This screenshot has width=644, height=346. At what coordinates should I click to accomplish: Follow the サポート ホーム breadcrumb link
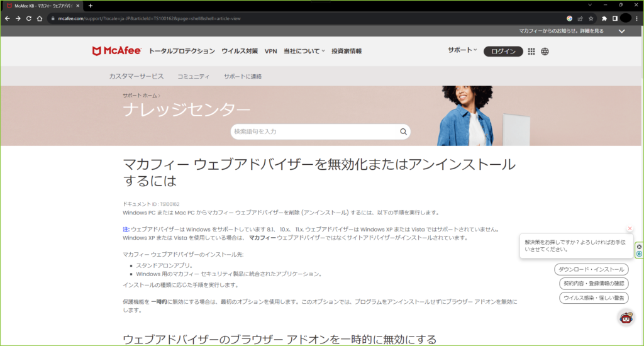[x=140, y=96]
